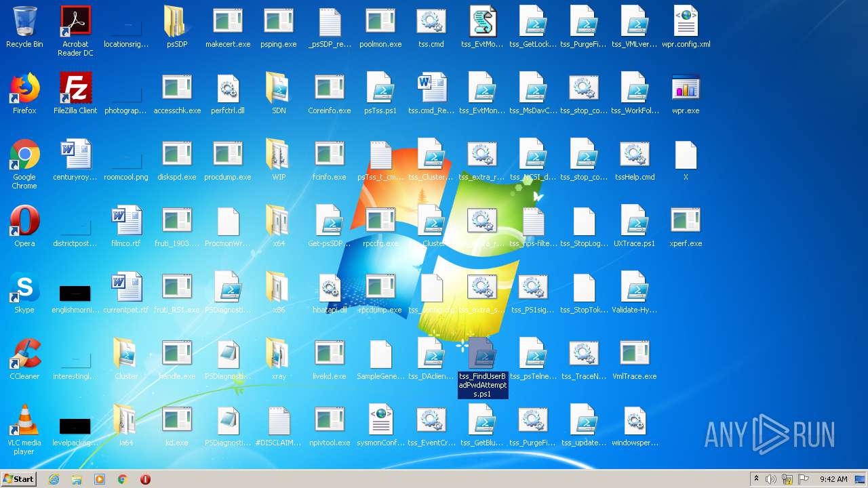
Task: Open VLC media player shortcut
Action: click(x=24, y=430)
